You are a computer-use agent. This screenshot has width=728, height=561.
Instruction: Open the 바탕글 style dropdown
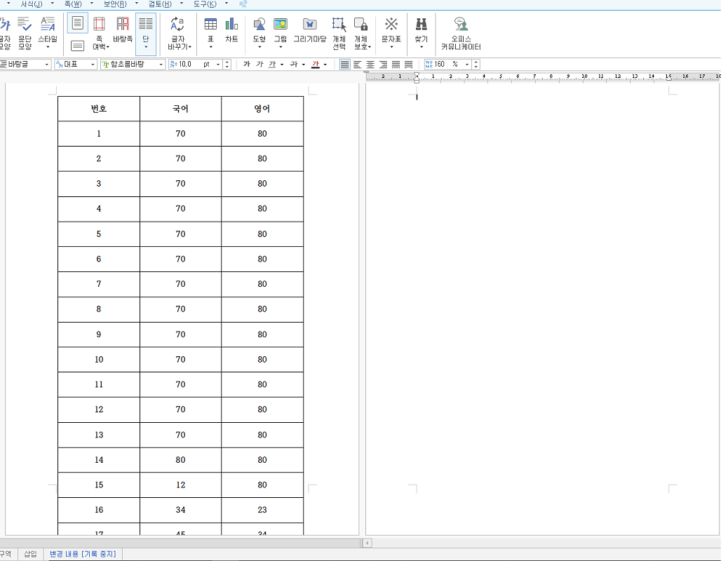point(46,64)
